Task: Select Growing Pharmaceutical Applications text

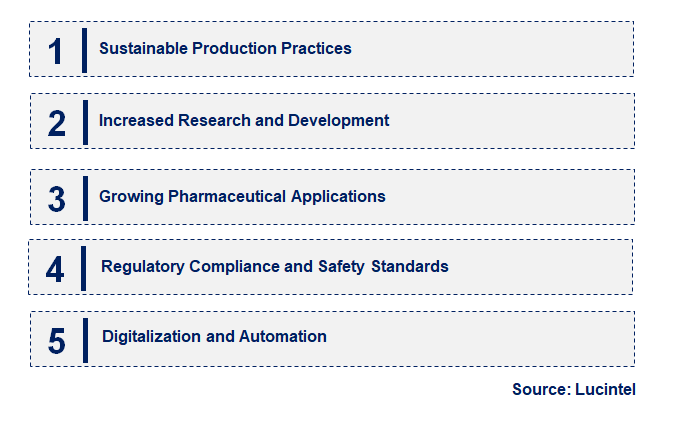Action: 242,196
